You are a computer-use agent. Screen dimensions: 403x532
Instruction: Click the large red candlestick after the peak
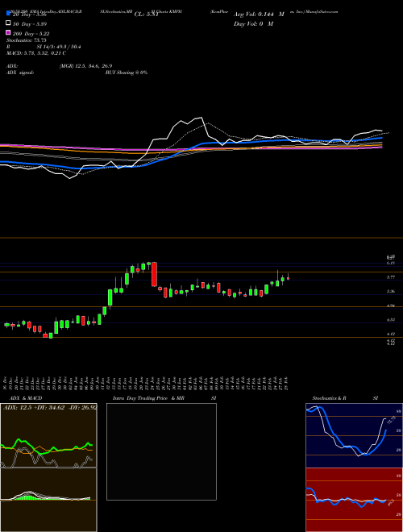coord(154,274)
